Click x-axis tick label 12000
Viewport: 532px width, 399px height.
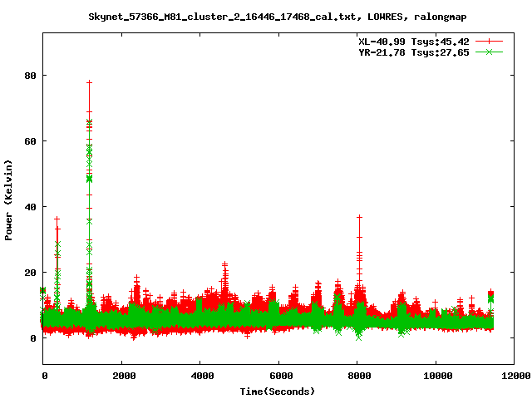point(516,376)
